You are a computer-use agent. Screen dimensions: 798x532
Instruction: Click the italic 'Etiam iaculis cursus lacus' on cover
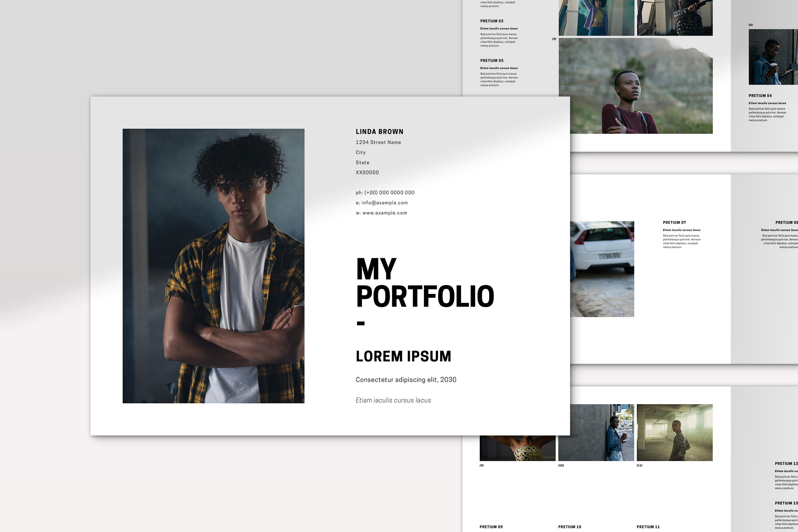point(393,400)
